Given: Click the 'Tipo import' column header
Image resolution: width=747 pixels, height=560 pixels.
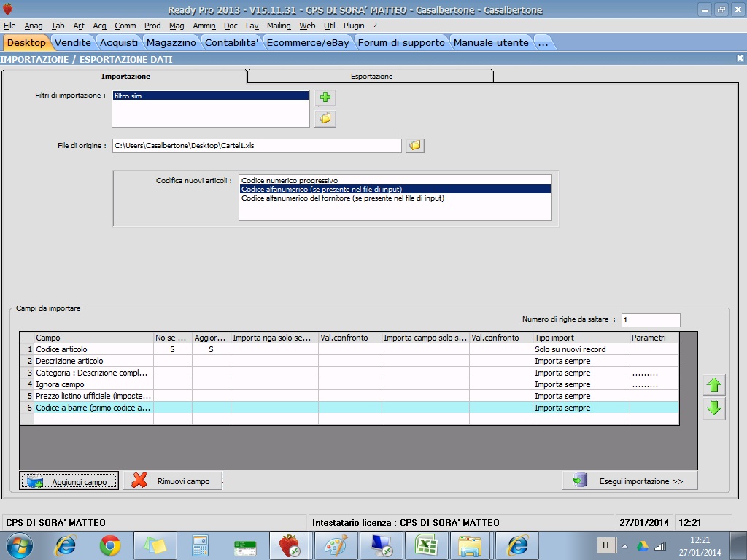Looking at the screenshot, I should tap(581, 338).
